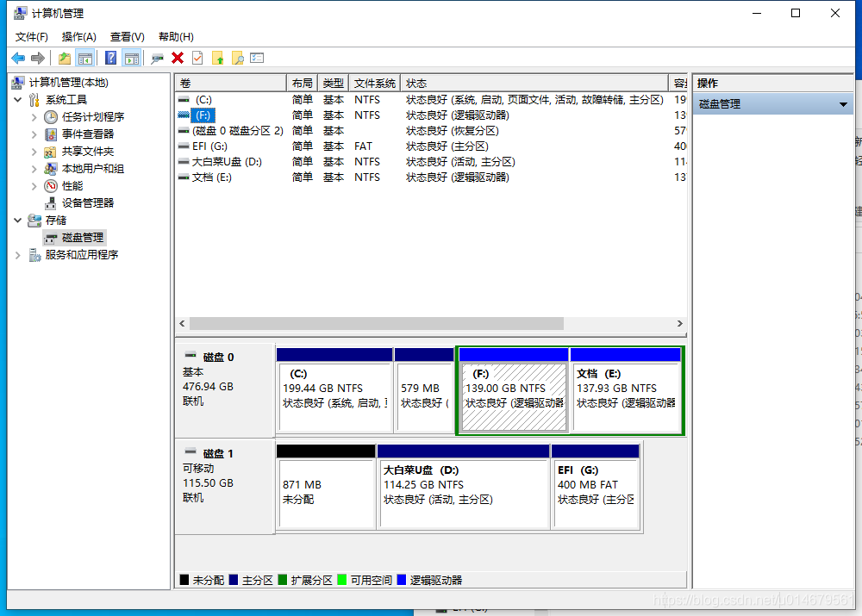The width and height of the screenshot is (862, 616).
Task: Click the yellow arrow-up toolbar icon
Action: point(218,58)
